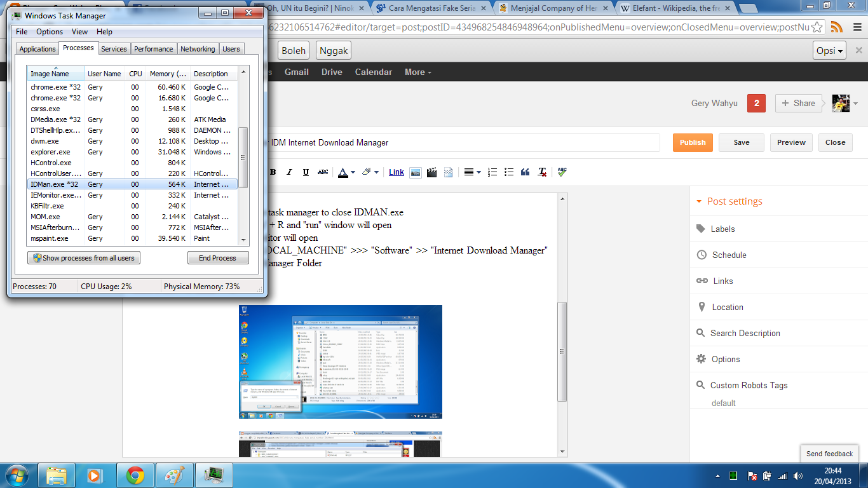The height and width of the screenshot is (488, 868).
Task: Open the File menu in Task Manager
Action: (22, 32)
